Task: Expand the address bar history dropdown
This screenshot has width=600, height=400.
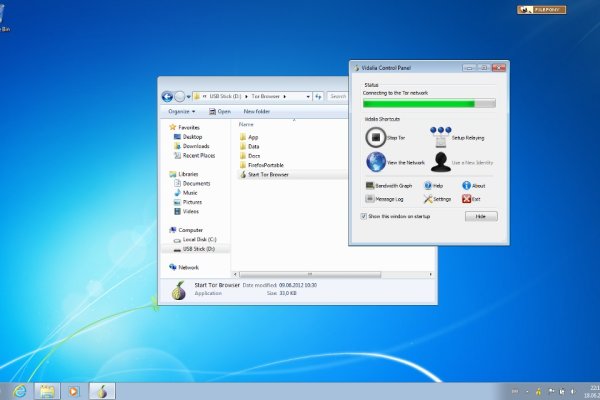Action: (x=307, y=96)
